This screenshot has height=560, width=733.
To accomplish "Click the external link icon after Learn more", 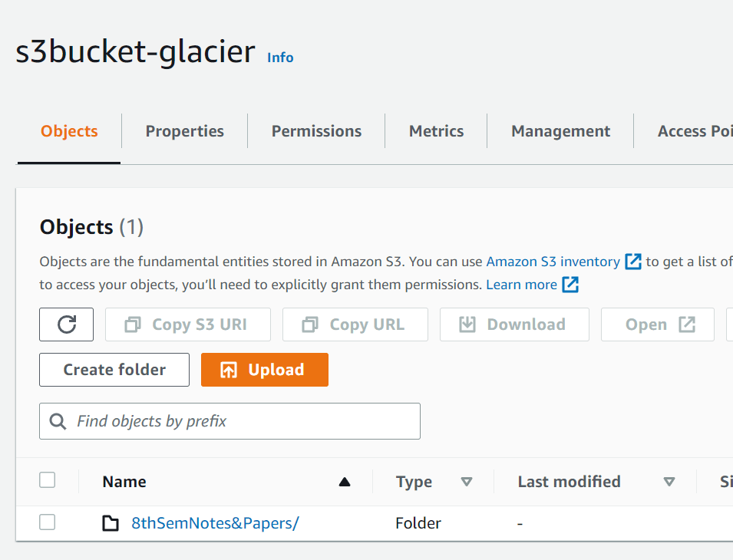I will pos(570,285).
